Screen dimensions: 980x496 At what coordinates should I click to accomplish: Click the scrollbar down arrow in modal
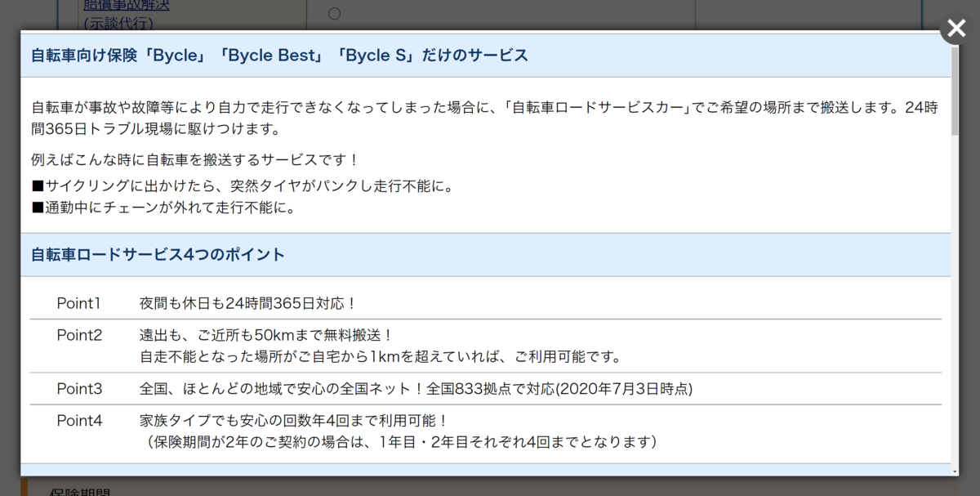coord(955,471)
